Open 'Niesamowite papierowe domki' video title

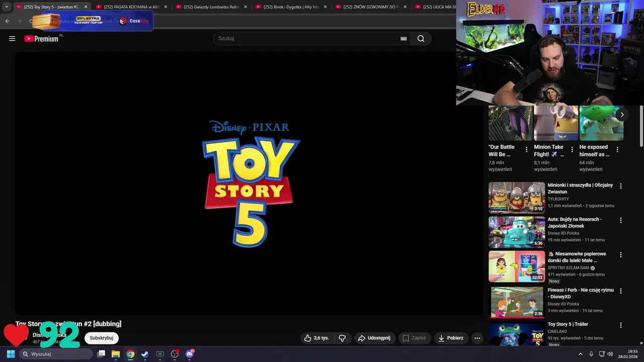click(577, 257)
